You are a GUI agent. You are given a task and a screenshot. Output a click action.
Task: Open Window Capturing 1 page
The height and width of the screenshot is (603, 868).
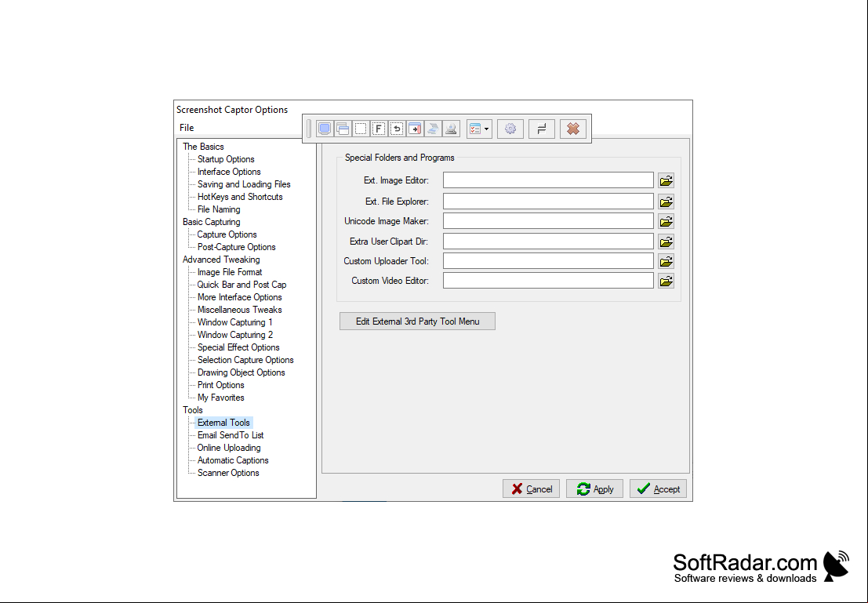click(234, 322)
